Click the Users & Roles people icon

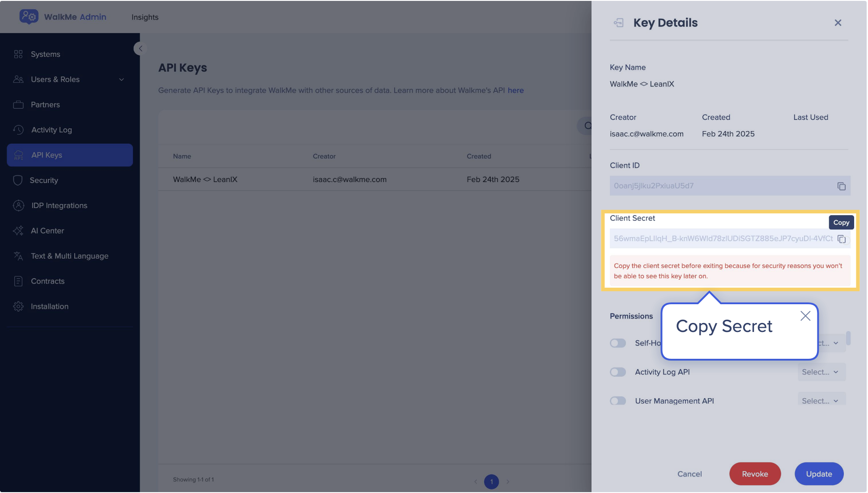[18, 79]
